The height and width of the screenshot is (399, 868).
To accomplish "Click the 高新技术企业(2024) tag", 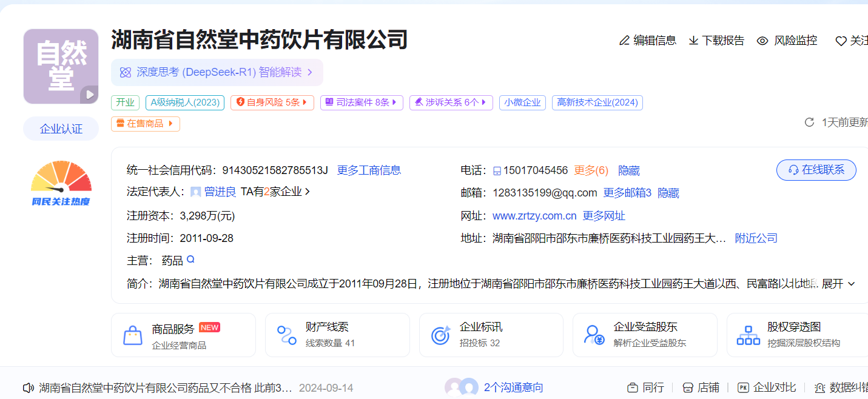I will pyautogui.click(x=597, y=102).
